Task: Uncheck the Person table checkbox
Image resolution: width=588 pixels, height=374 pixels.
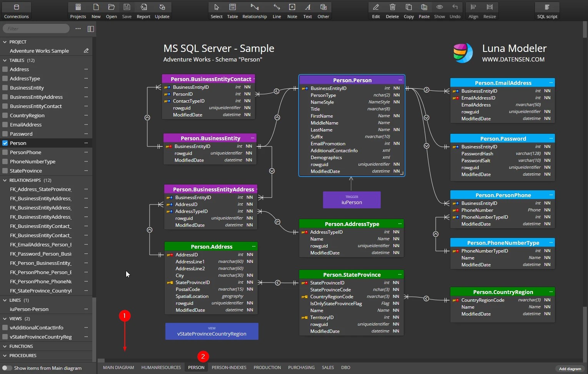Action: click(5, 143)
